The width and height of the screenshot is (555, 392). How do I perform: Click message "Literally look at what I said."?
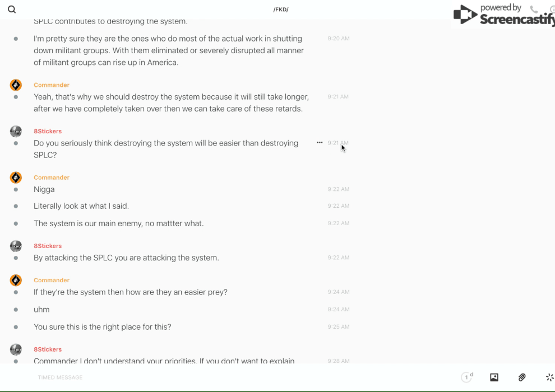(x=81, y=206)
